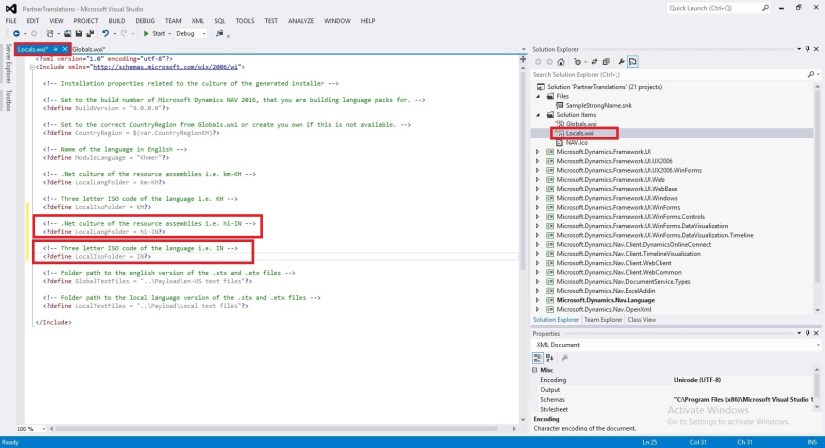Click the Undo arrow in toolbar

(107, 33)
